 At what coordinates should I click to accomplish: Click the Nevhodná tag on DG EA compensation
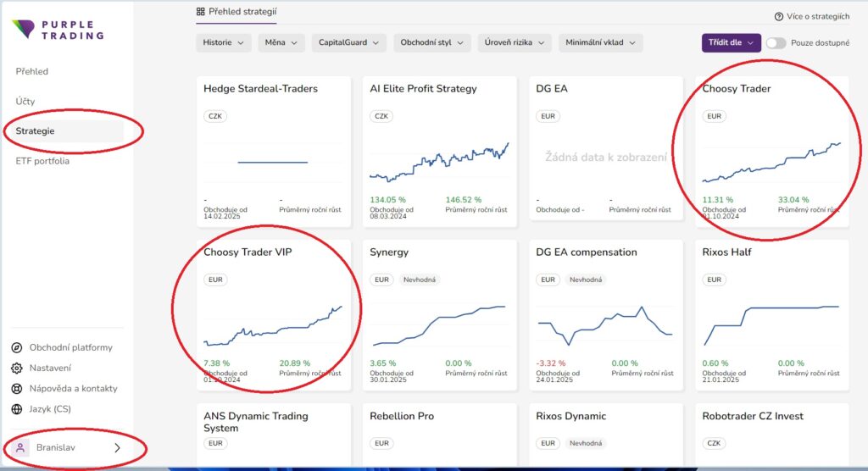coord(586,280)
